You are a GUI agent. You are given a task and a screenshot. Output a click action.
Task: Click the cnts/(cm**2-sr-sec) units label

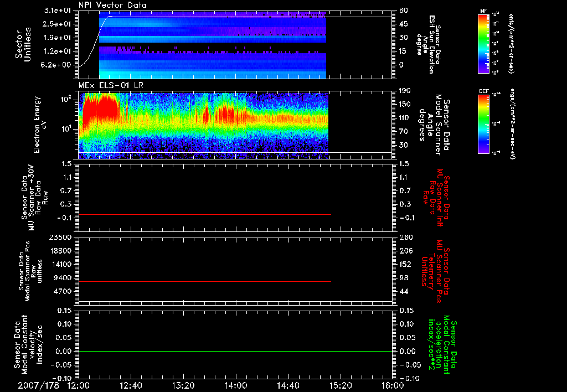511,44
